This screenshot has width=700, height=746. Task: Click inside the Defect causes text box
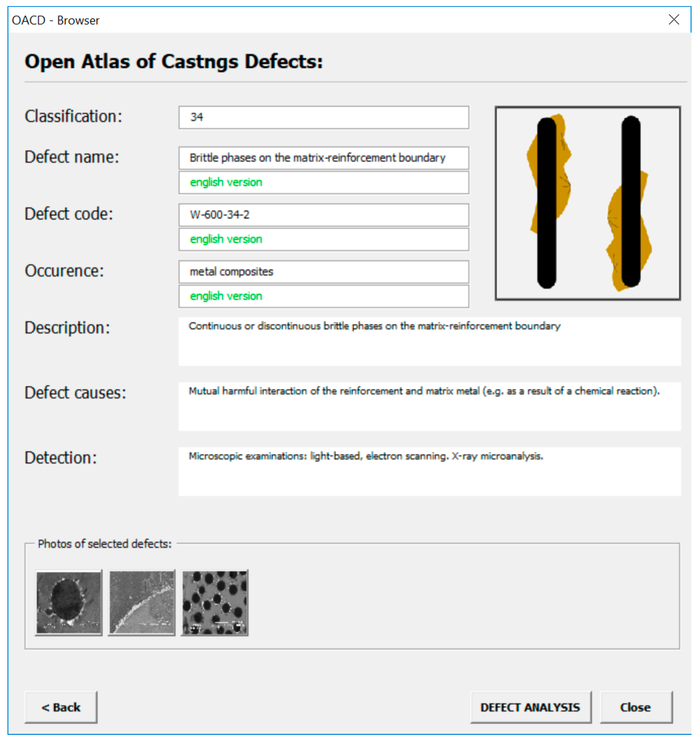tap(429, 406)
